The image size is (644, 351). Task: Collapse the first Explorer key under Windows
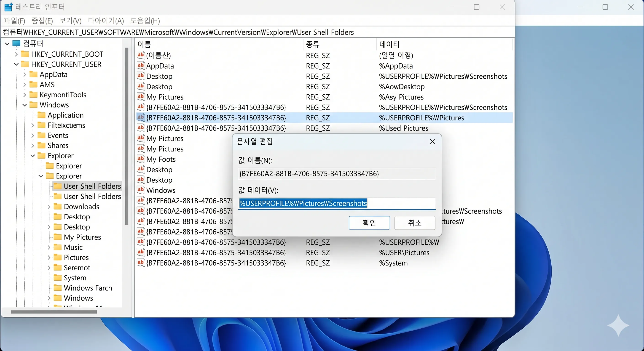tap(32, 156)
